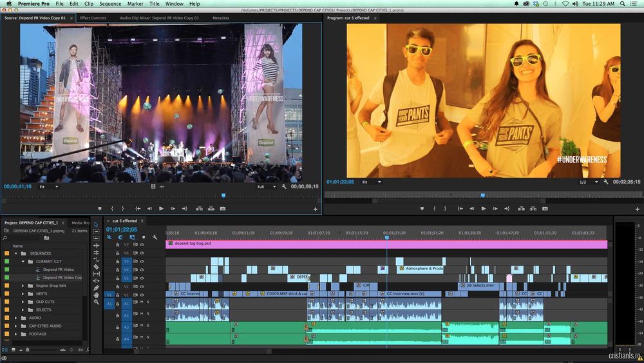The image size is (644, 363).
Task: Open the Sequence menu
Action: pyautogui.click(x=110, y=4)
